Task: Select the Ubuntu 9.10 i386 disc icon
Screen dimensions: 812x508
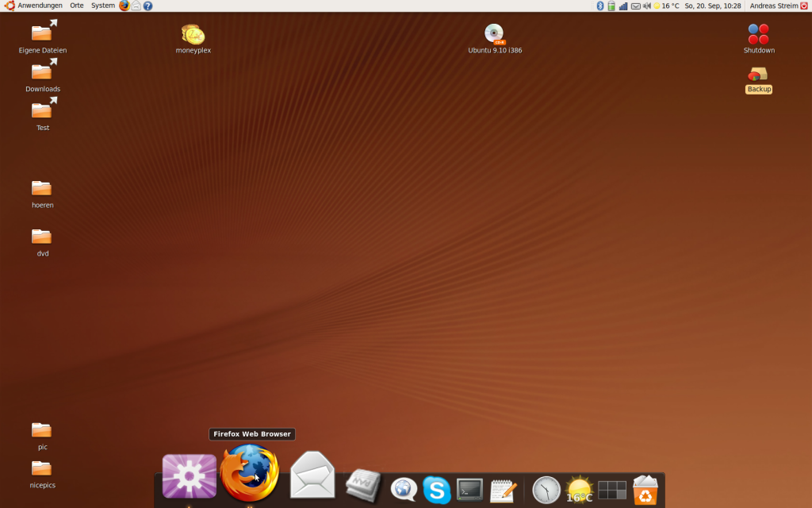Action: coord(495,35)
